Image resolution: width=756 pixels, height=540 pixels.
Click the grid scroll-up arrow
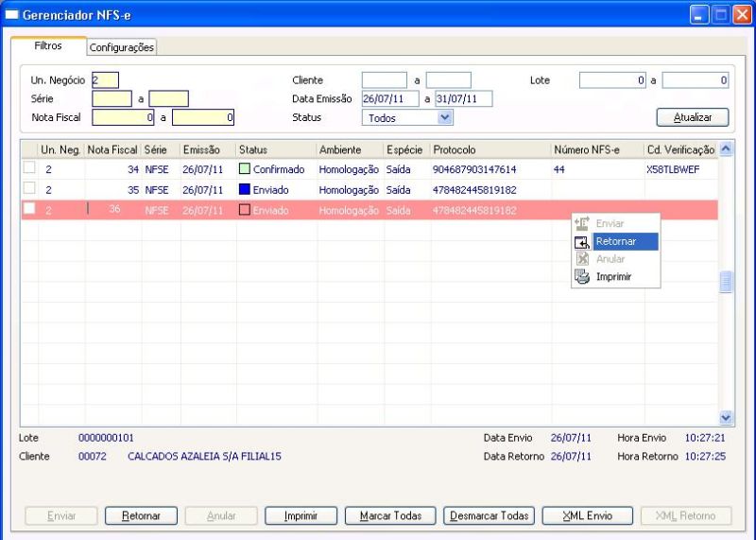[x=726, y=149]
